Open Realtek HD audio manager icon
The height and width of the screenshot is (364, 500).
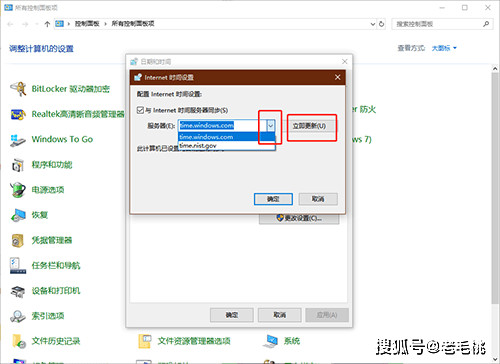click(18, 114)
